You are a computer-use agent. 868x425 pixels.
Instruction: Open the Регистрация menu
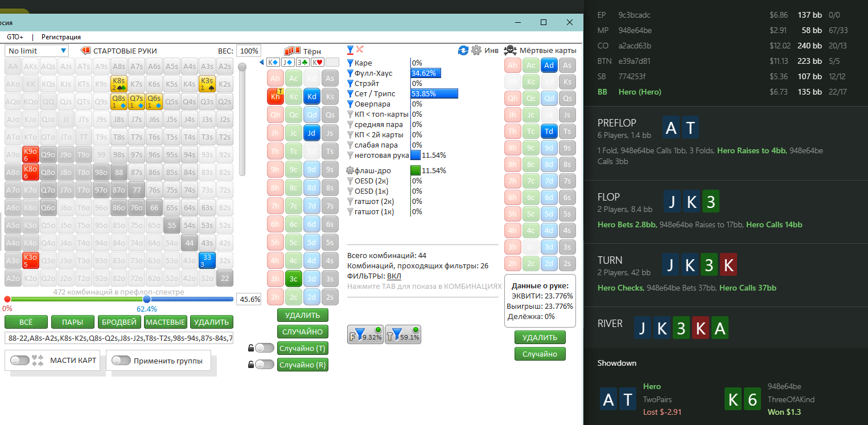click(x=61, y=36)
